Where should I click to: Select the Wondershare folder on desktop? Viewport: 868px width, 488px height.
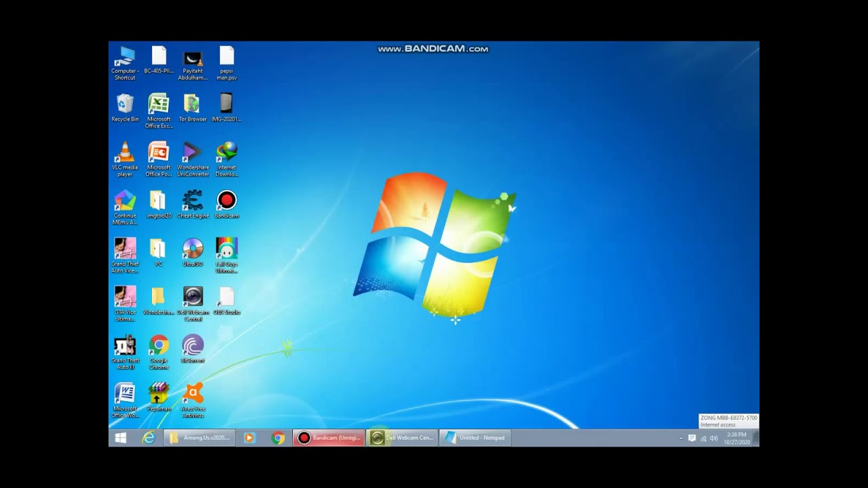pyautogui.click(x=159, y=301)
